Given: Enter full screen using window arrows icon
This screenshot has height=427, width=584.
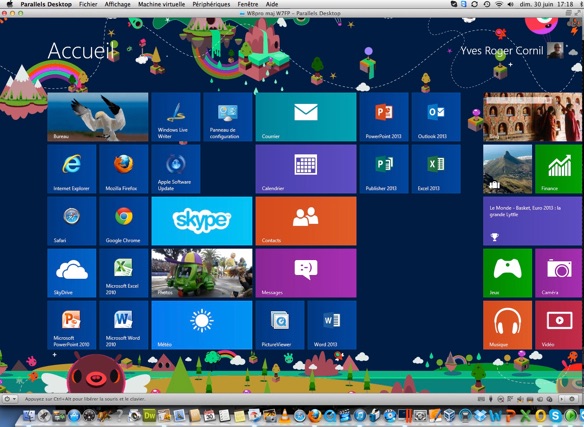Looking at the screenshot, I should pyautogui.click(x=577, y=13).
